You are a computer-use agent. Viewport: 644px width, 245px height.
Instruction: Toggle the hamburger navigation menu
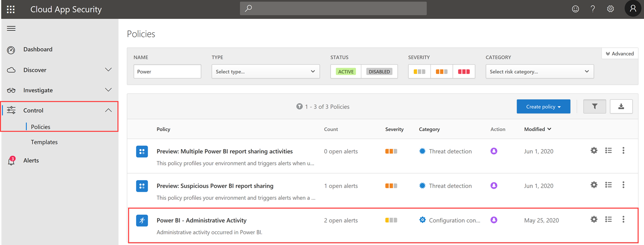[x=11, y=28]
